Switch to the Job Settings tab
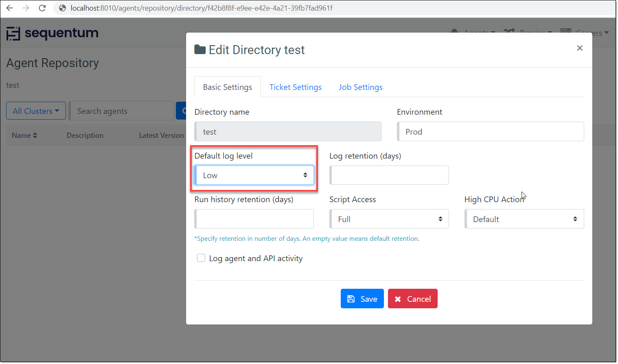618x364 pixels. coord(360,87)
